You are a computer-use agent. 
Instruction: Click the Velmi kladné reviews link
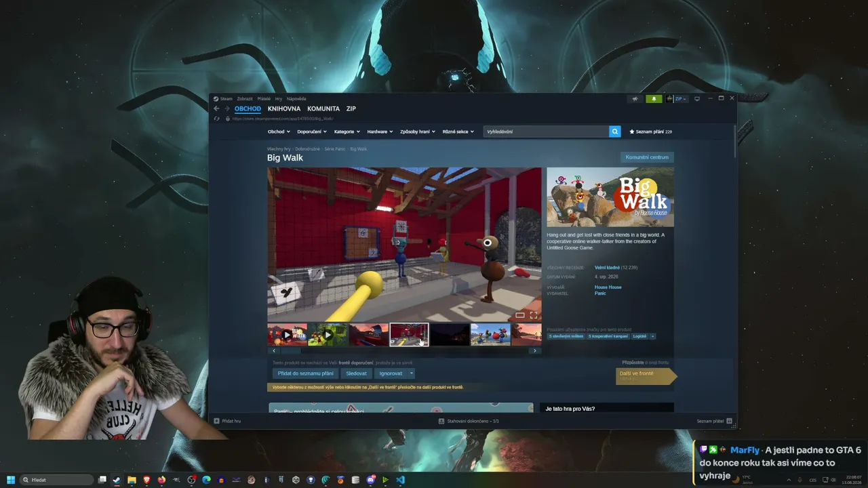coord(607,268)
